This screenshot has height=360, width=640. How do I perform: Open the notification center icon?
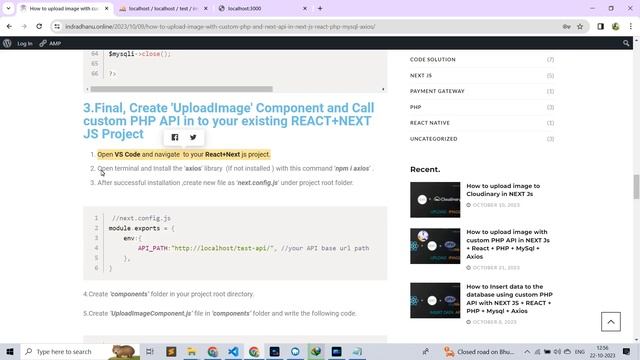tap(627, 352)
